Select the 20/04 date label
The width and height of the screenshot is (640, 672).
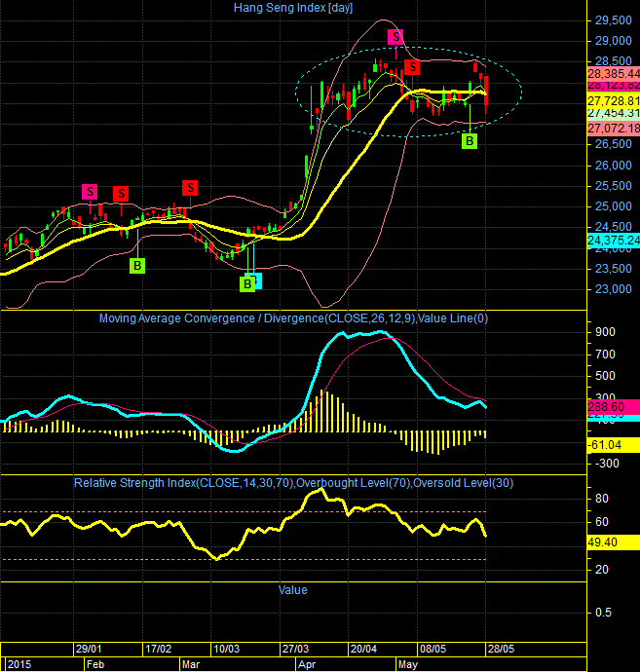pos(363,649)
